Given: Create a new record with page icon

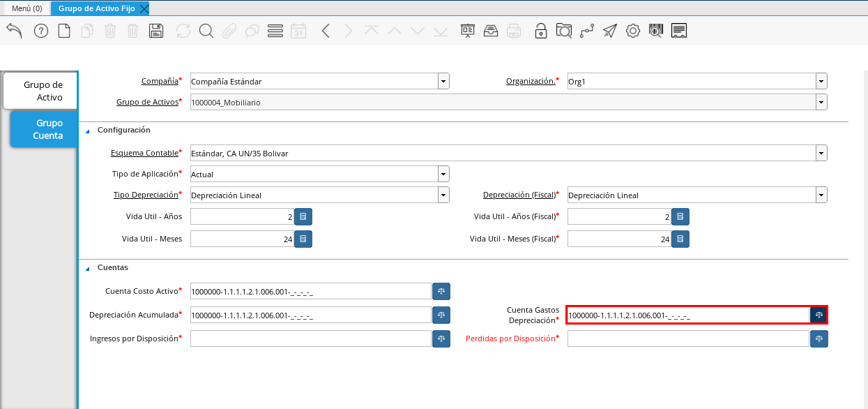Looking at the screenshot, I should pos(64,31).
